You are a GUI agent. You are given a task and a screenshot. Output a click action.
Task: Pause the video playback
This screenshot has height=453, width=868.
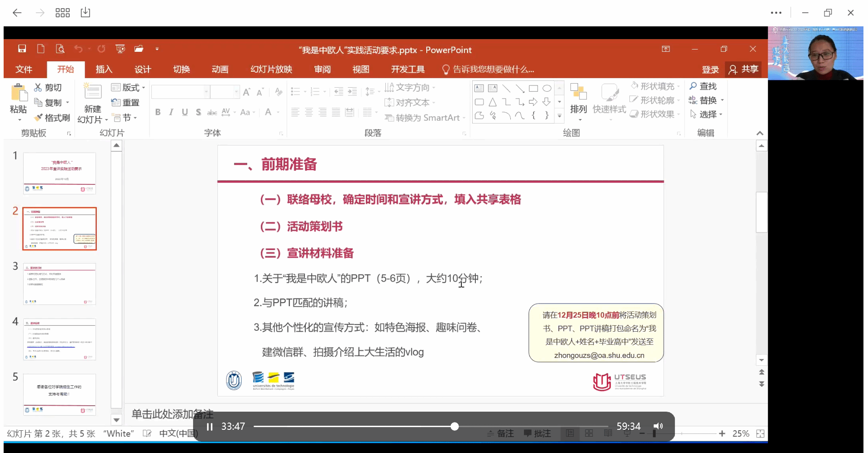pyautogui.click(x=210, y=427)
